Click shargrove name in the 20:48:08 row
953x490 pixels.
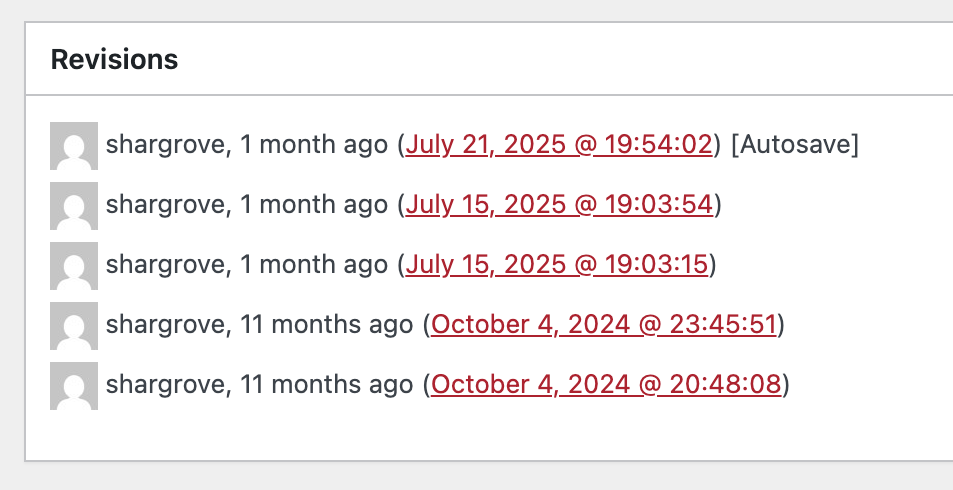pos(166,385)
